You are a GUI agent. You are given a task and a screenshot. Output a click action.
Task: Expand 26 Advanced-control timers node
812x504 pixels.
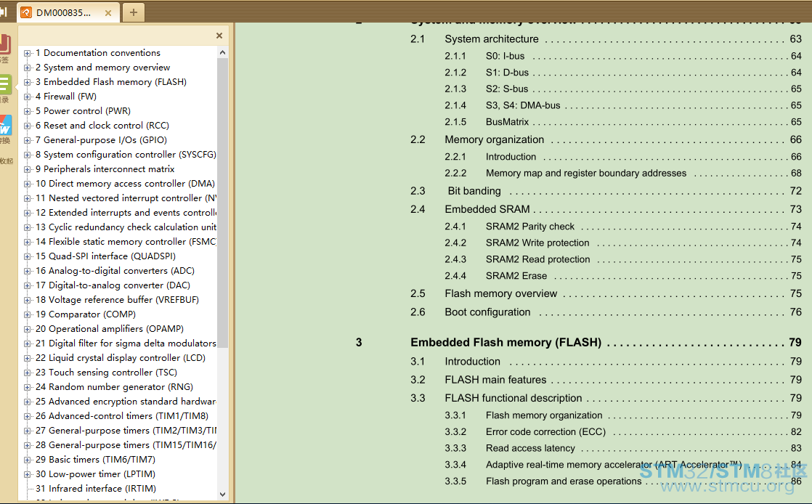tap(28, 416)
